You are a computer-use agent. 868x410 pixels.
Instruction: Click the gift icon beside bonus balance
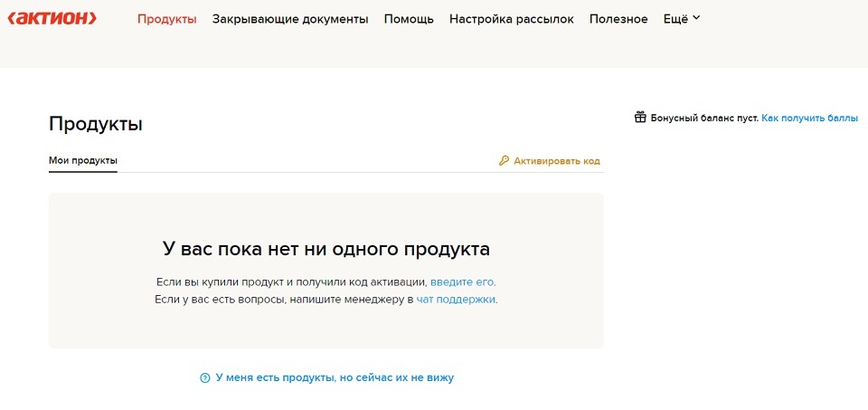(x=640, y=118)
